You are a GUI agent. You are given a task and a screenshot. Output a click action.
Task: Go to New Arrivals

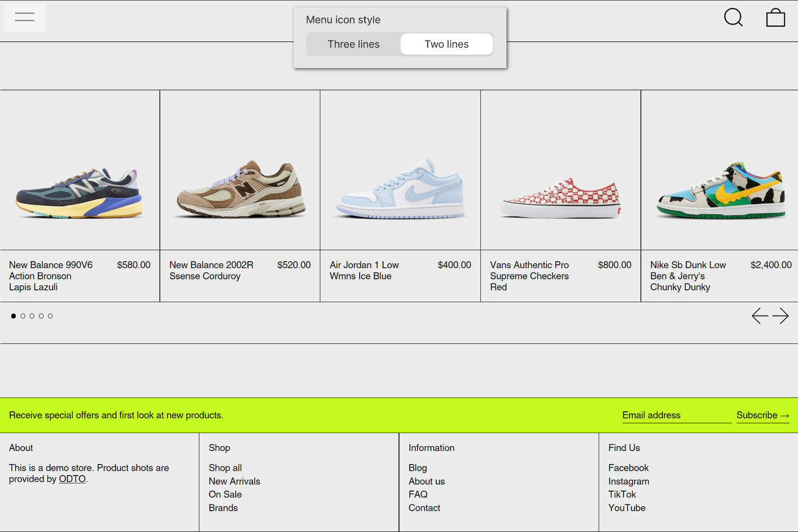(235, 481)
